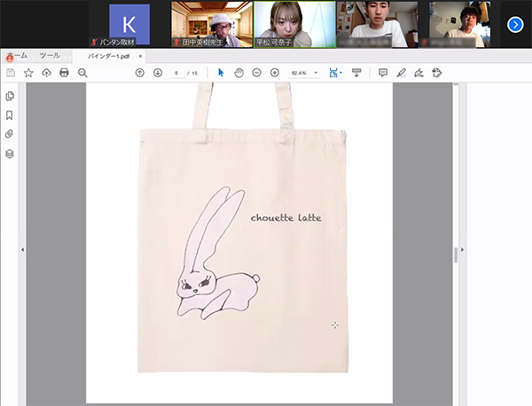This screenshot has width=532, height=406.
Task: Open the 82.4% zoom level dropdown
Action: click(316, 73)
